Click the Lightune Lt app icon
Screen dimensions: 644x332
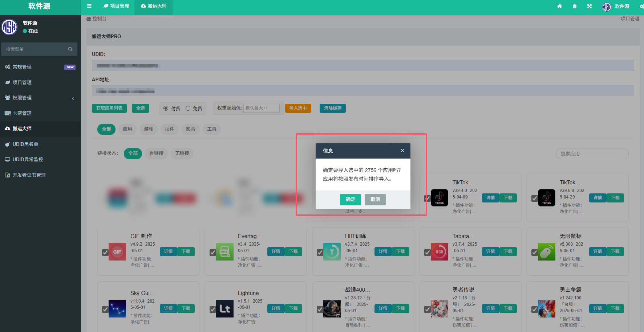point(225,309)
